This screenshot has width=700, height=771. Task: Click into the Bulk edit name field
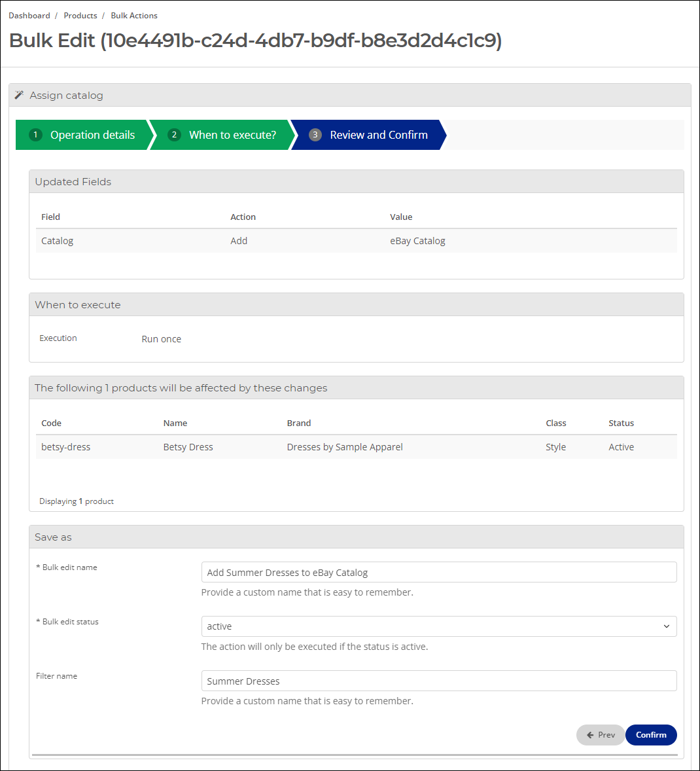439,572
